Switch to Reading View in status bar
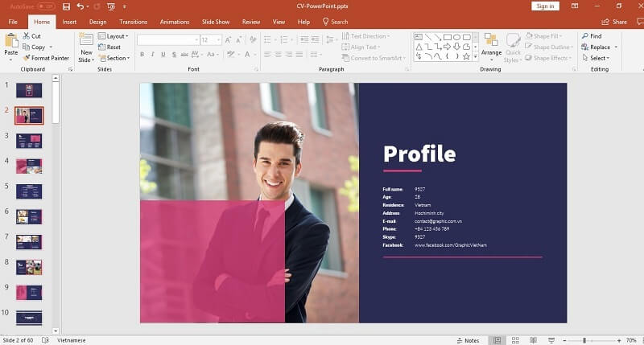This screenshot has height=345, width=644. pos(531,340)
